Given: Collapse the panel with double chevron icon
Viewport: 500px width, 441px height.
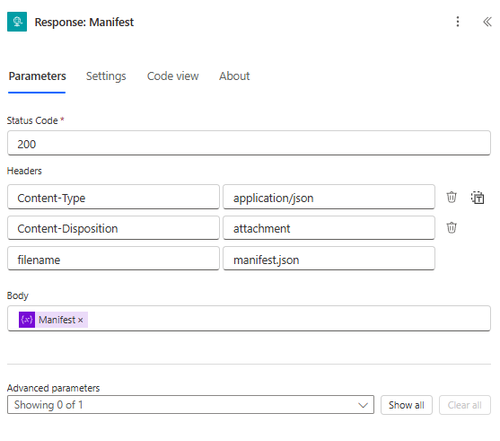Looking at the screenshot, I should pyautogui.click(x=487, y=22).
